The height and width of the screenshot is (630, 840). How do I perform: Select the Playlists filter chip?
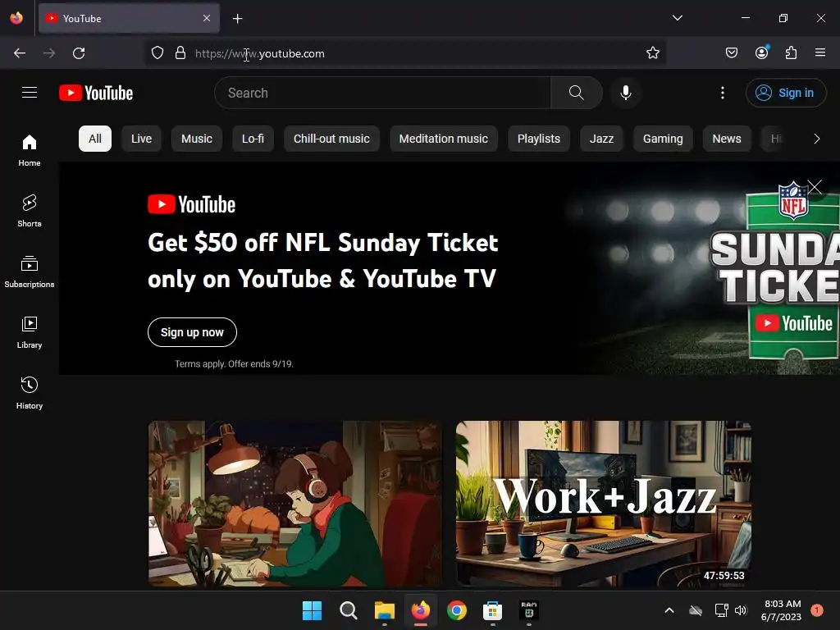click(538, 139)
